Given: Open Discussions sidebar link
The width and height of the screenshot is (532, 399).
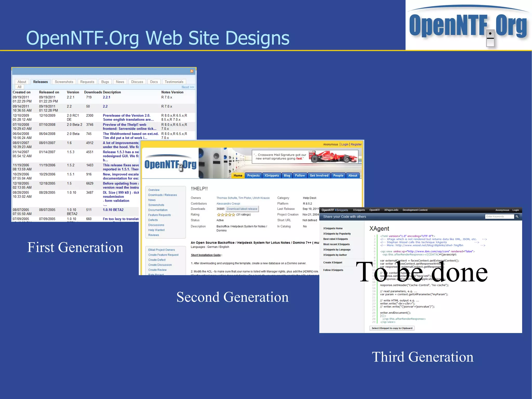Looking at the screenshot, I should (156, 225).
